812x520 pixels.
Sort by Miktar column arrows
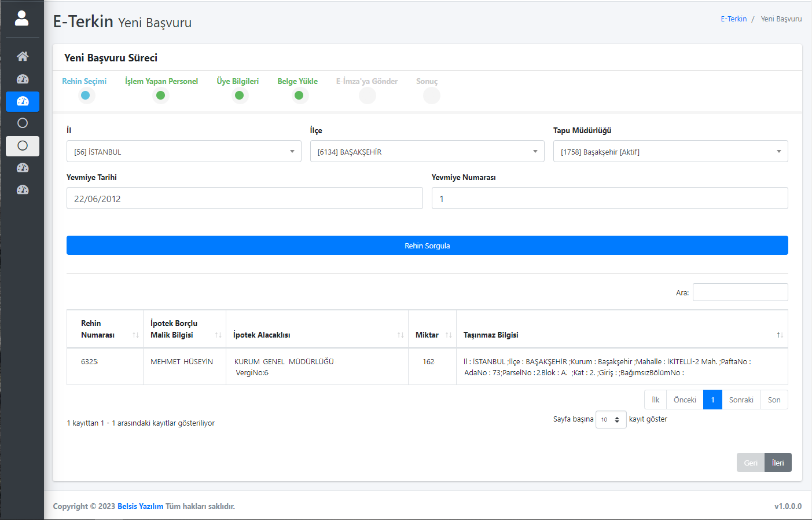449,335
